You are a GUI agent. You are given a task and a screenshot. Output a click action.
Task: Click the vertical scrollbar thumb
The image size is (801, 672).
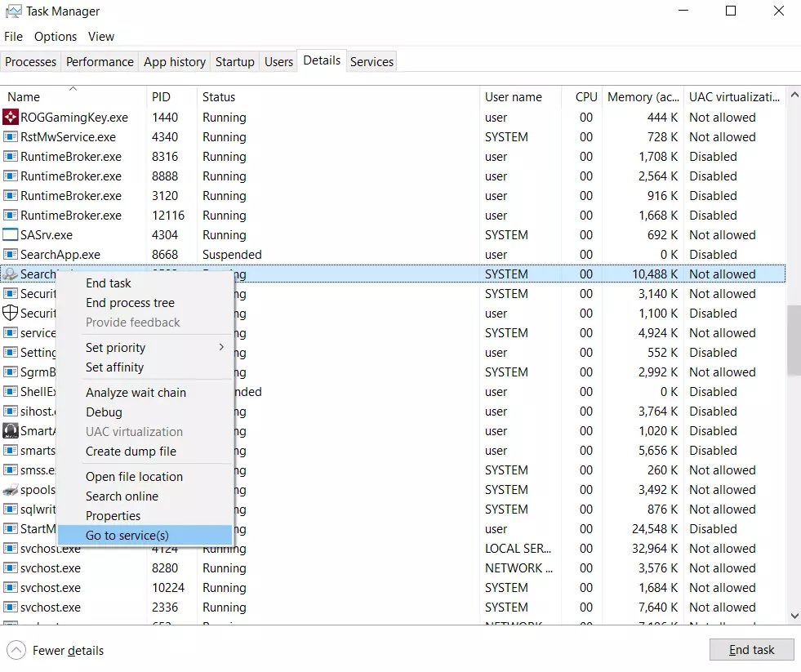pos(794,340)
